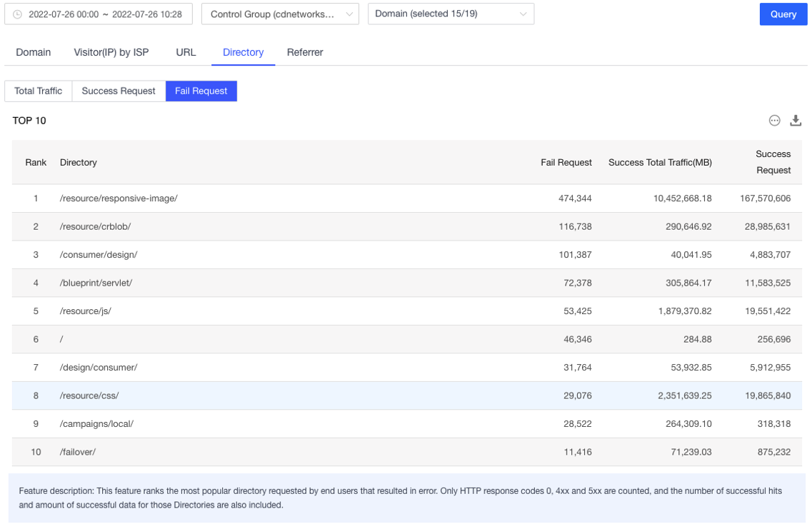Select the Fail Request filter

(x=201, y=91)
